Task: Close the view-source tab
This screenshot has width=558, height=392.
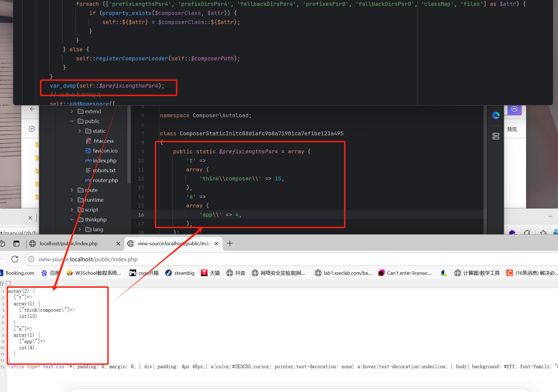Action: [216, 243]
